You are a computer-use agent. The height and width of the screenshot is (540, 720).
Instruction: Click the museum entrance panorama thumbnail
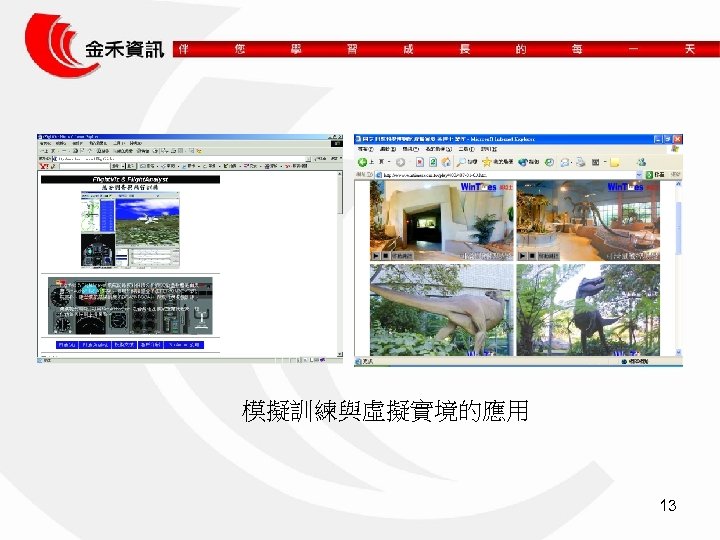click(x=442, y=220)
